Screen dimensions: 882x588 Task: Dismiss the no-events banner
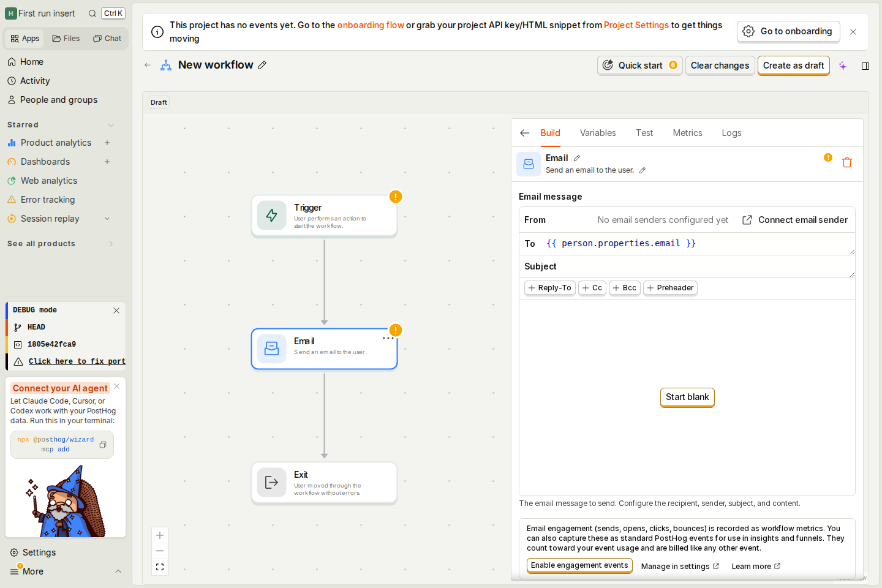[853, 32]
